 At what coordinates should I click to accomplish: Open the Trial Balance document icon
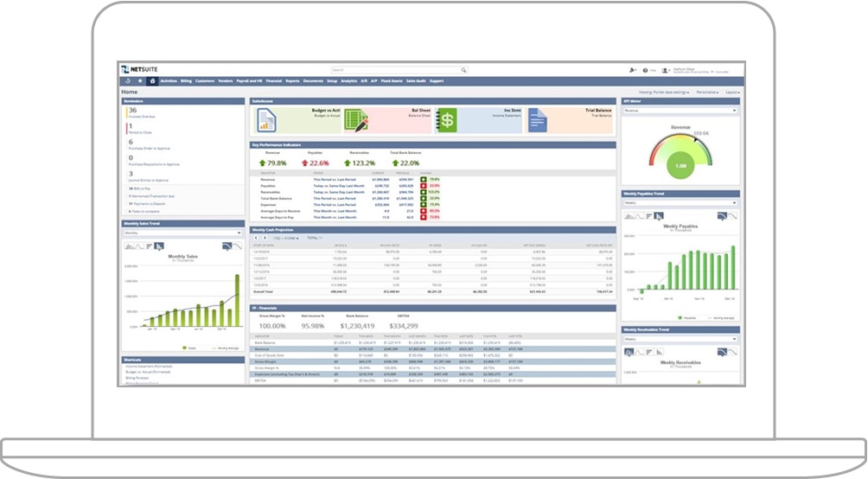point(535,118)
